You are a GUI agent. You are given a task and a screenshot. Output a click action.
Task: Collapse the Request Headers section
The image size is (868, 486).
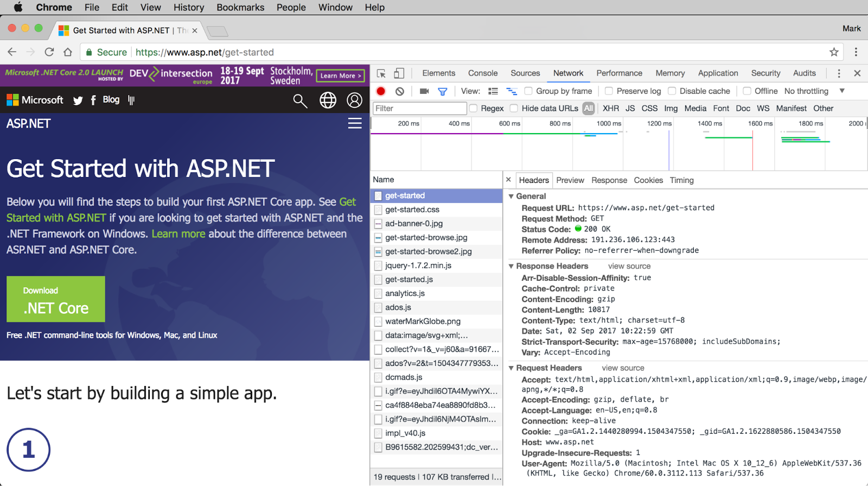point(511,368)
